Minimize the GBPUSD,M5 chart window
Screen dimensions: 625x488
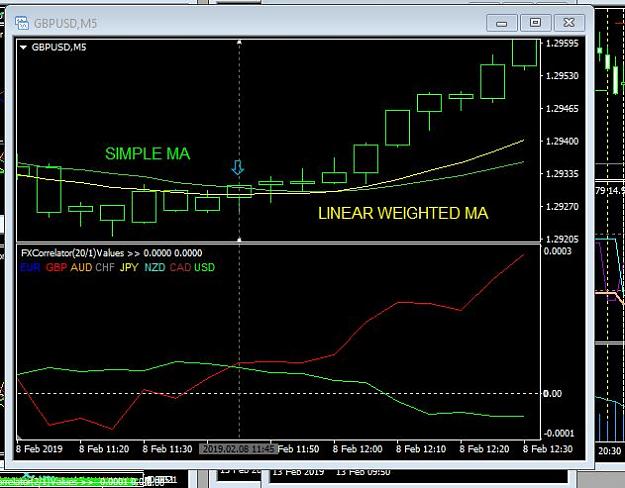[x=502, y=23]
